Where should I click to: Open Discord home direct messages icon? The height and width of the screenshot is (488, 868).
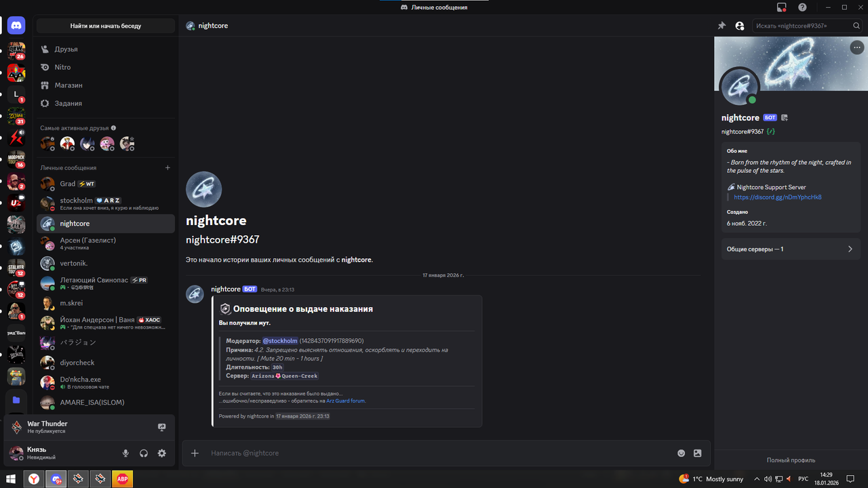point(16,26)
